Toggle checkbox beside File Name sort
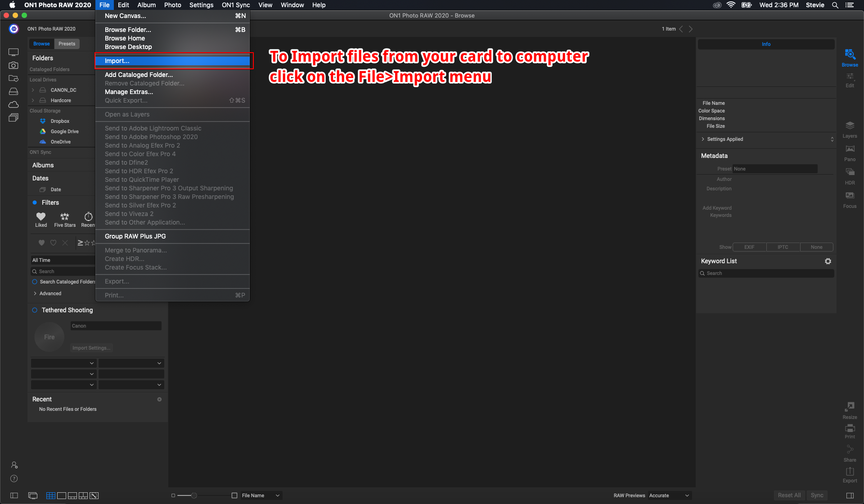 [x=234, y=495]
